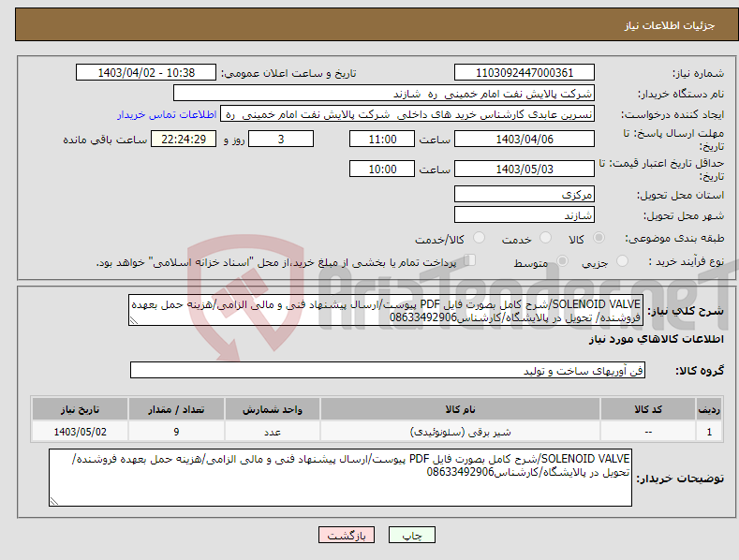This screenshot has height=560, width=739.
Task: Click the request creator name field
Action: pyautogui.click(x=407, y=114)
